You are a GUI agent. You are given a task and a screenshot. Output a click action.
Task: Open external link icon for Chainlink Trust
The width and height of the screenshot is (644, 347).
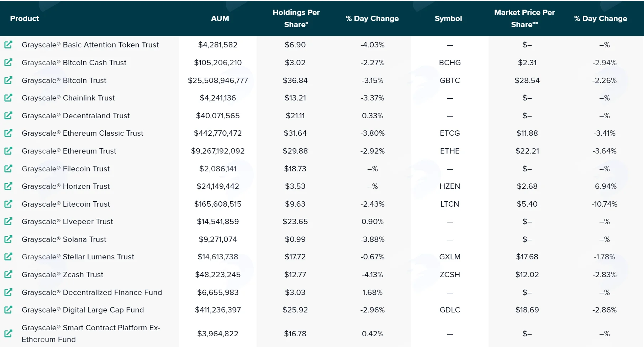pos(8,98)
